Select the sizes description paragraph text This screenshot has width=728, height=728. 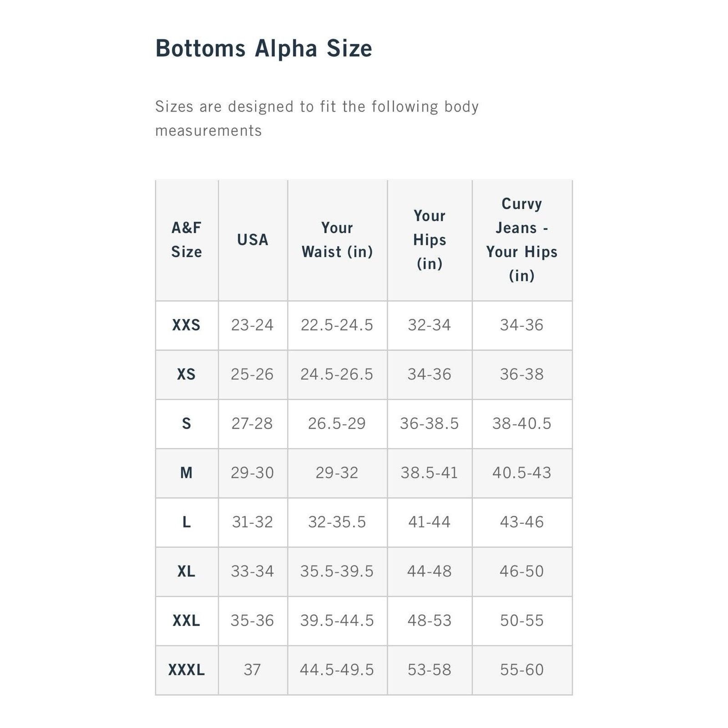(317, 118)
